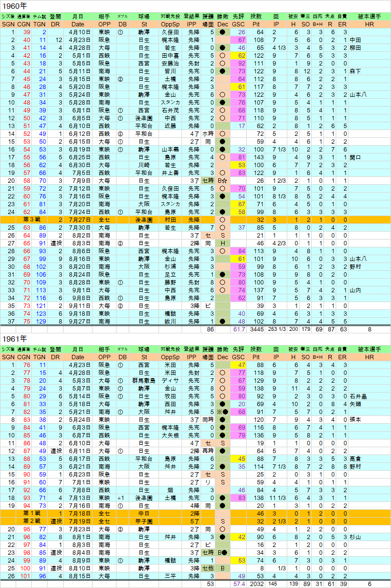Select the 関口 home run hitter cell

coord(369,157)
